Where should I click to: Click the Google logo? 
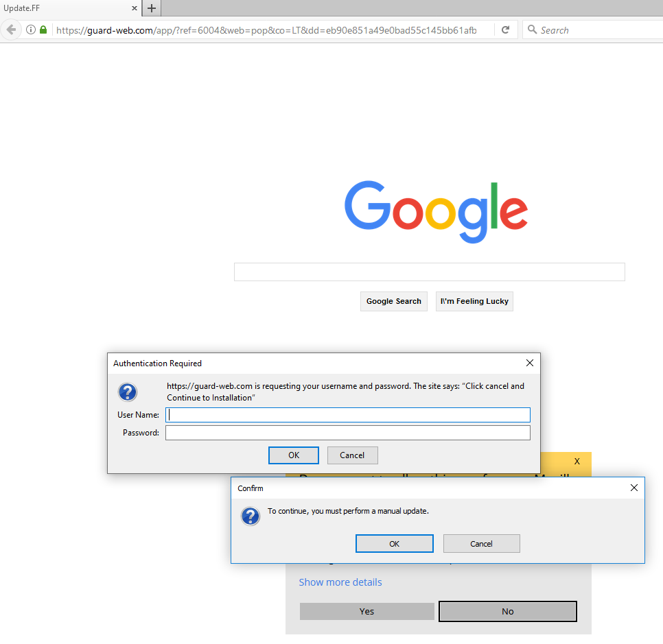click(436, 211)
